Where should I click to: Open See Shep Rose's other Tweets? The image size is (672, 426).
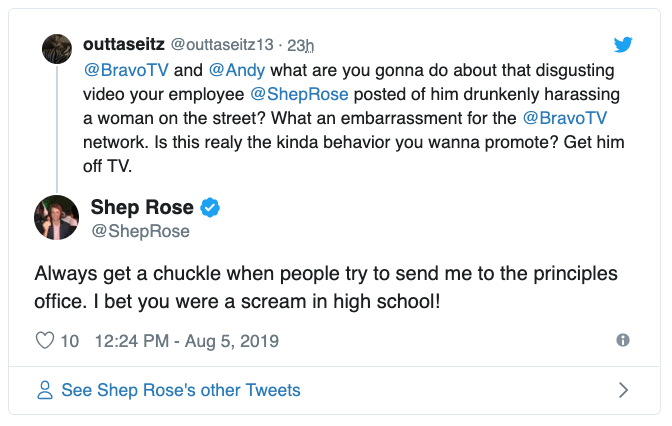[x=180, y=390]
